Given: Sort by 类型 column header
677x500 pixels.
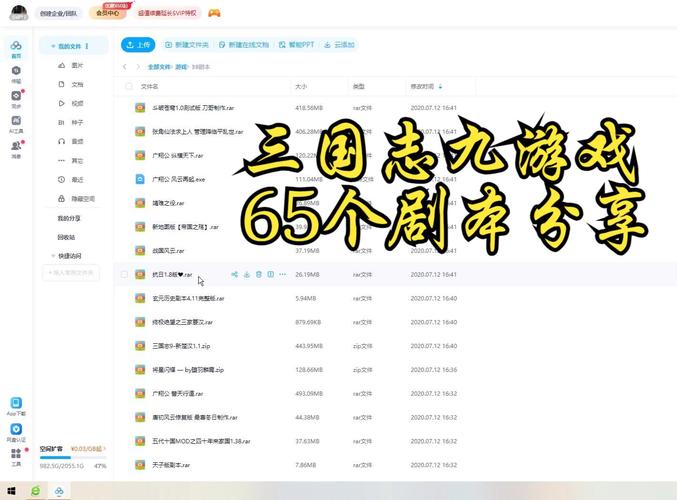Looking at the screenshot, I should pyautogui.click(x=359, y=86).
